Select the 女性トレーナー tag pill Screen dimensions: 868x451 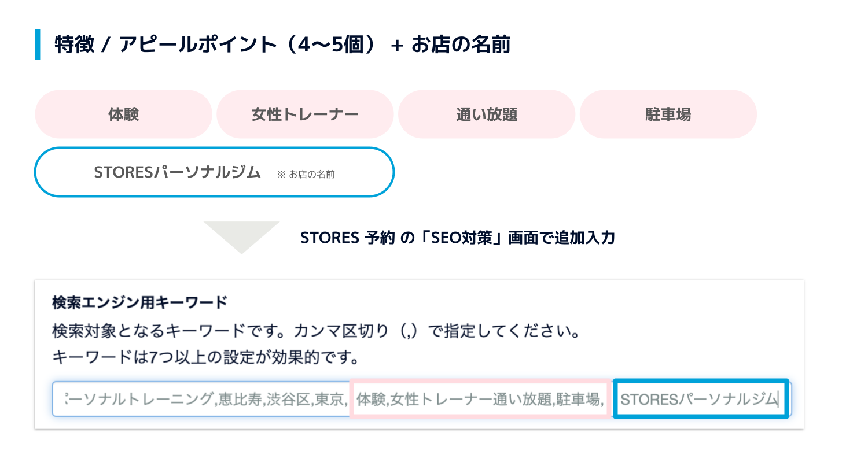(x=305, y=114)
